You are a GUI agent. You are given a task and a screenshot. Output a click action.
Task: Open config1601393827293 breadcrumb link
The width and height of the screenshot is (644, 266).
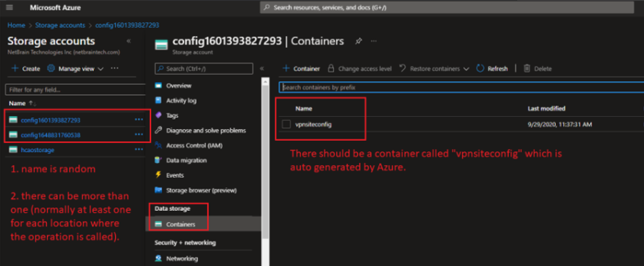(127, 25)
